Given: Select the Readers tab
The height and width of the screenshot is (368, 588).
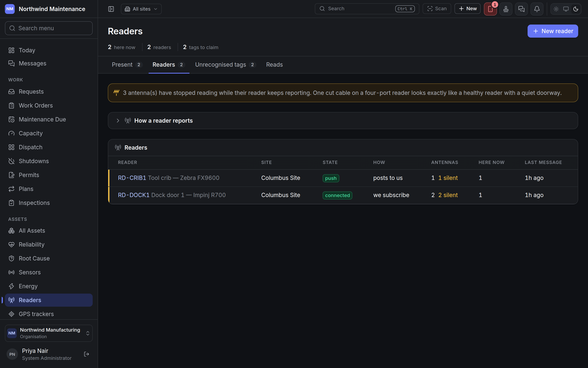Looking at the screenshot, I should [x=169, y=65].
